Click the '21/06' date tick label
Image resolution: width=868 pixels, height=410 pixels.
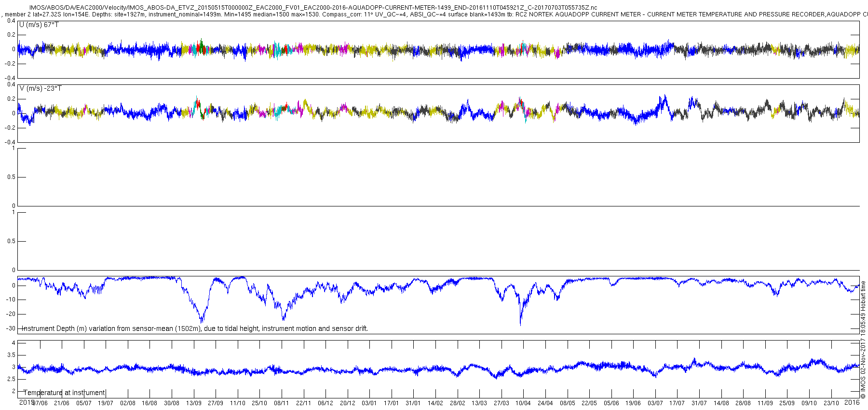click(x=62, y=403)
